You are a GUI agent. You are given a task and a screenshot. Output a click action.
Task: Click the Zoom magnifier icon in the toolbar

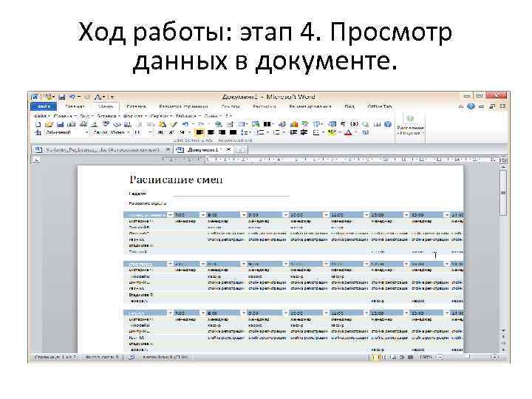point(365,125)
